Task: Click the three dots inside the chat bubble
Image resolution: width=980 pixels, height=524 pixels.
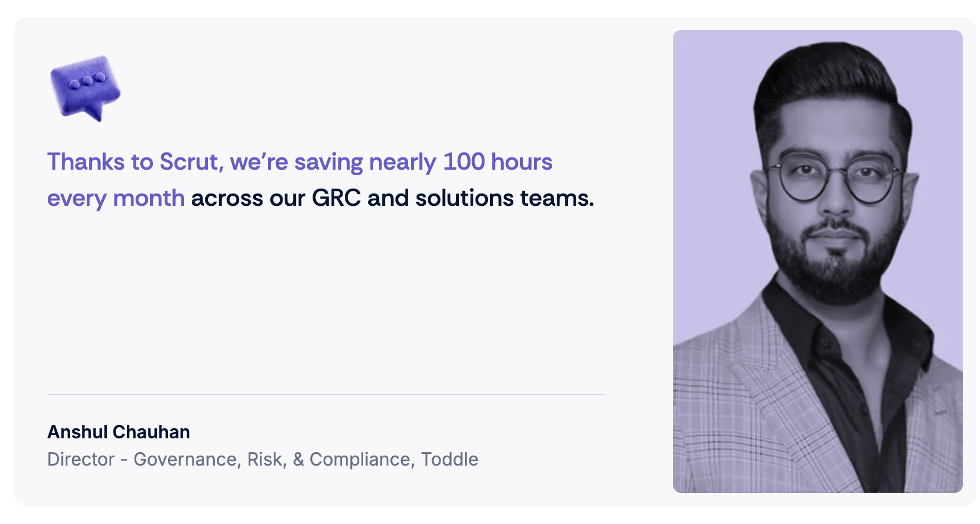Action: tap(87, 81)
